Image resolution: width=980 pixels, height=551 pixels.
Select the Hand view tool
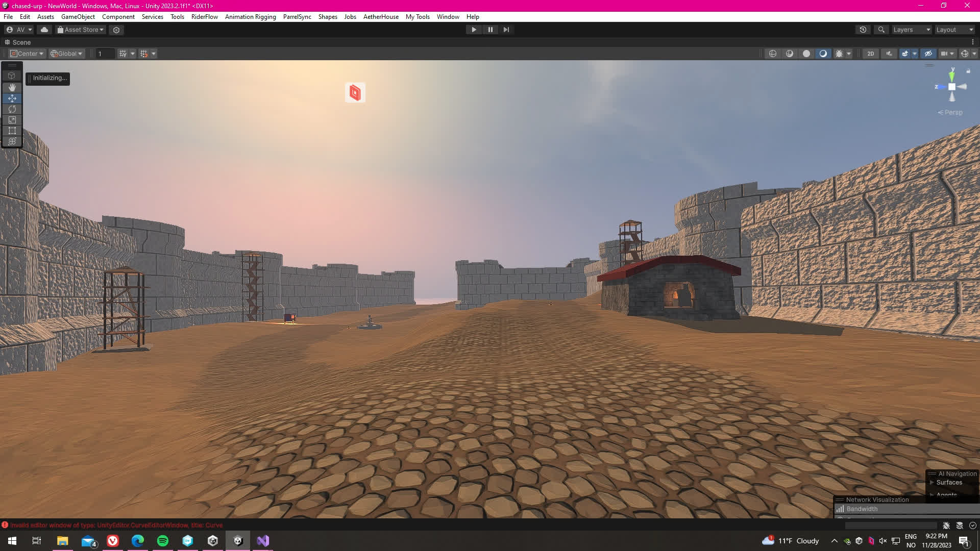click(12, 87)
